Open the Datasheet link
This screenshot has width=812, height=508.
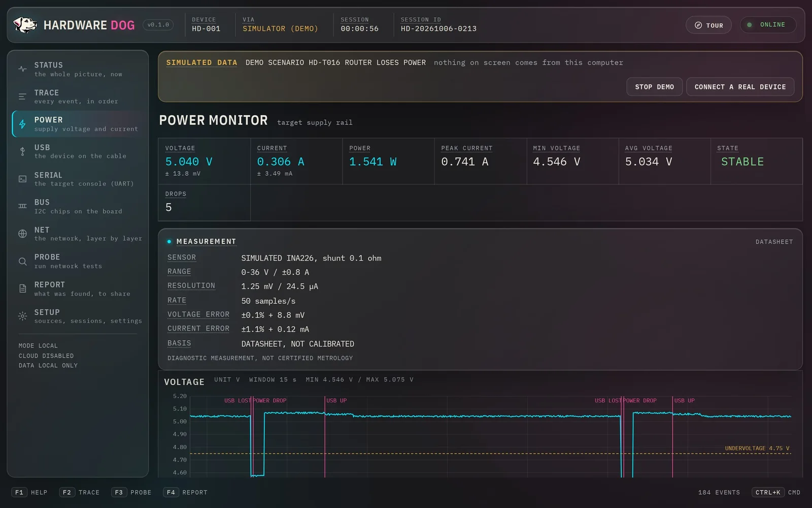(774, 242)
